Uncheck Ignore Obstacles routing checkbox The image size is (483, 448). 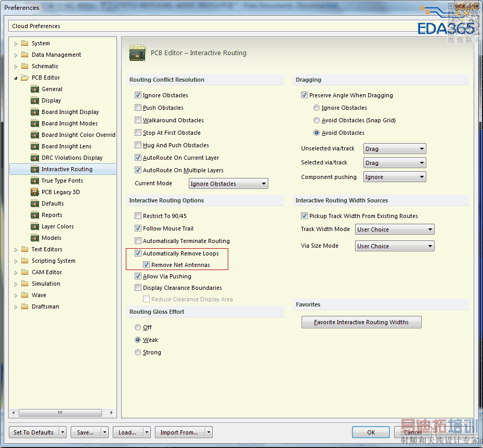138,95
